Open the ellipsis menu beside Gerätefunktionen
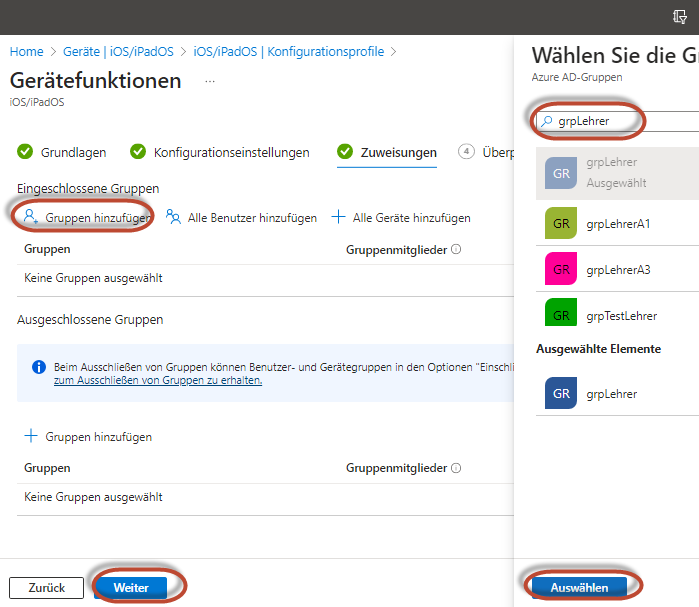Image resolution: width=699 pixels, height=607 pixels. pyautogui.click(x=210, y=81)
